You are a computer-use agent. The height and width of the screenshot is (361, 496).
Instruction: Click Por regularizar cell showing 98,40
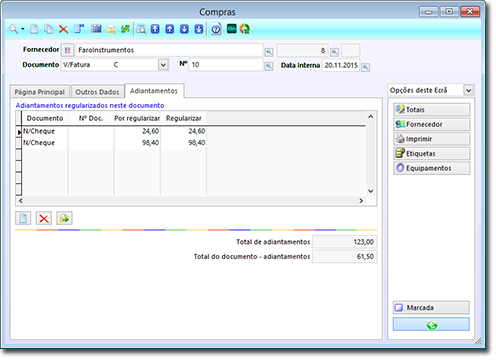point(137,143)
